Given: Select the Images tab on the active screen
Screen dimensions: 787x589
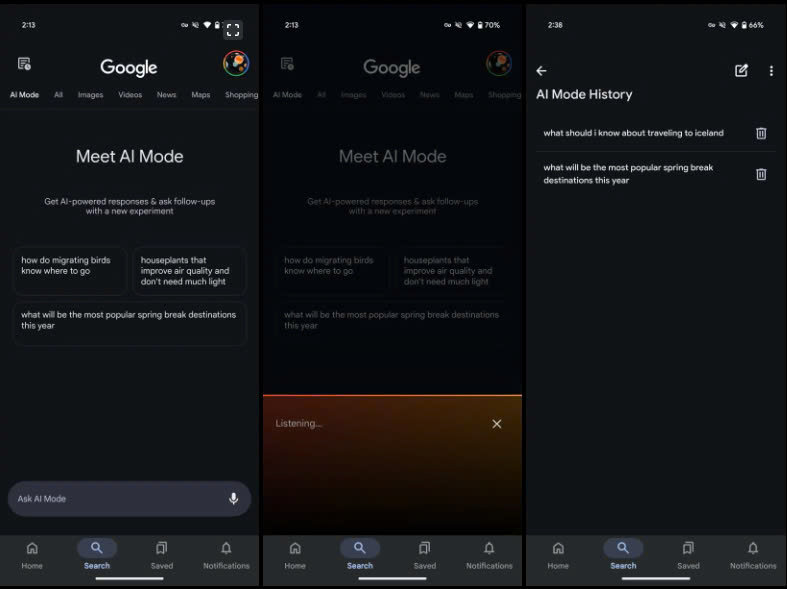Looking at the screenshot, I should click(x=90, y=95).
